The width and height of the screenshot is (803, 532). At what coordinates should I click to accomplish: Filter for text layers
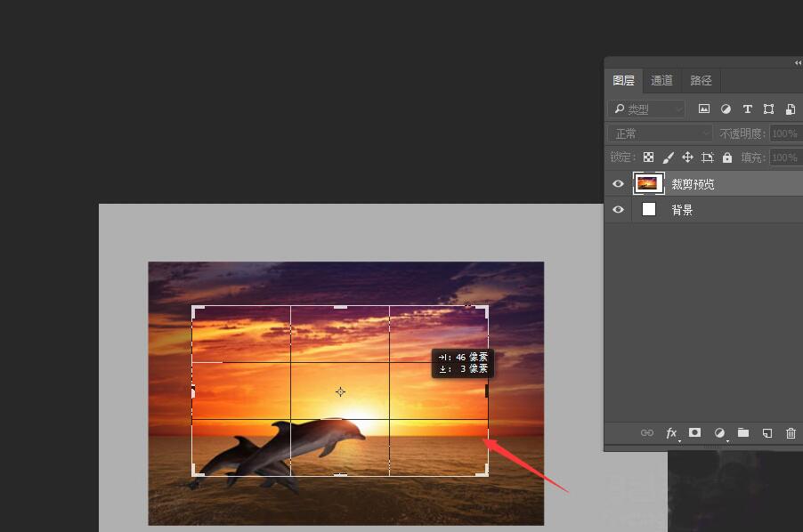[747, 109]
